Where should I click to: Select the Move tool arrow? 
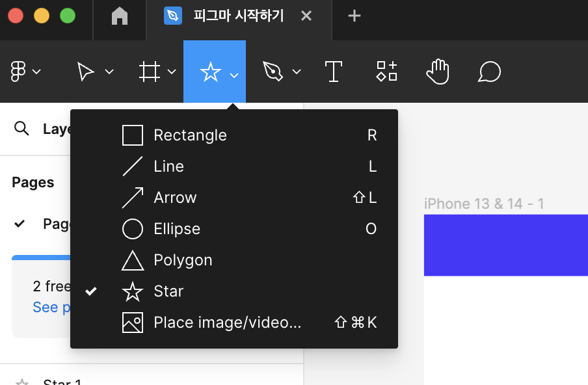tap(85, 72)
